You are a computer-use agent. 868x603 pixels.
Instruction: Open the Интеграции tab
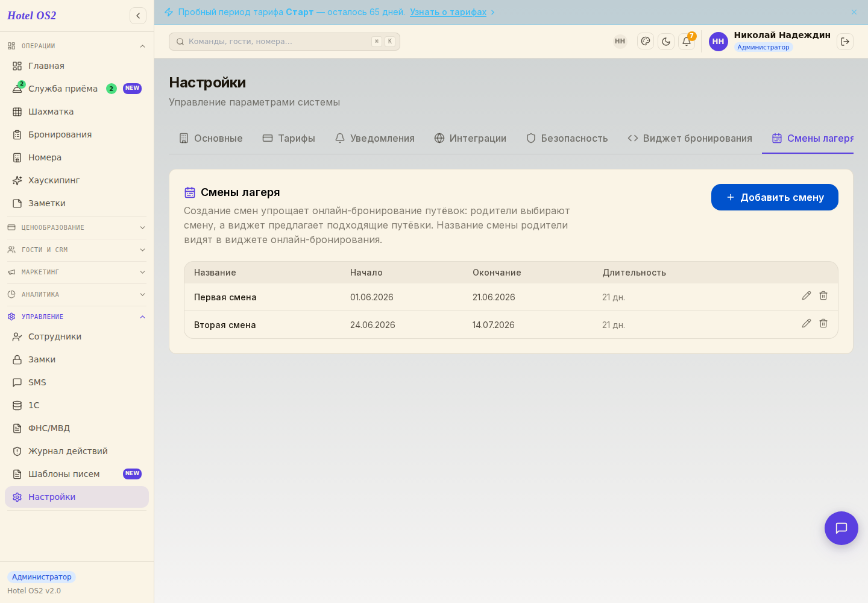point(470,138)
